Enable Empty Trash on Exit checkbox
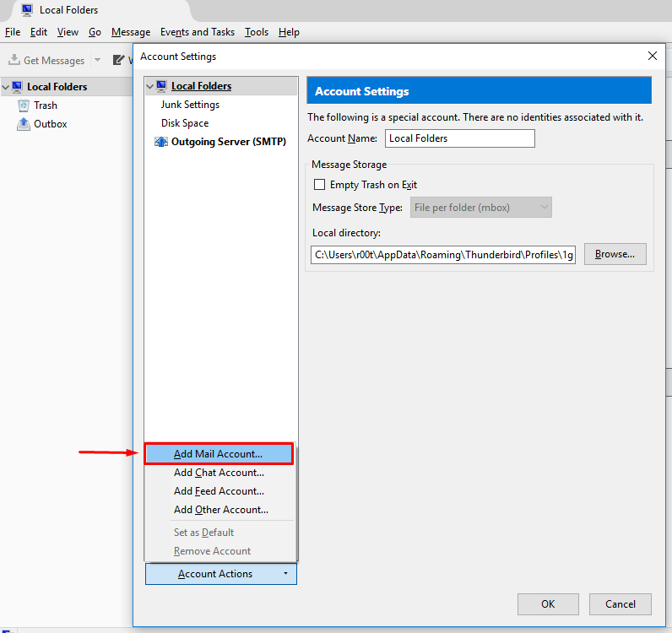Screen dimensions: 672x633 click(x=319, y=185)
